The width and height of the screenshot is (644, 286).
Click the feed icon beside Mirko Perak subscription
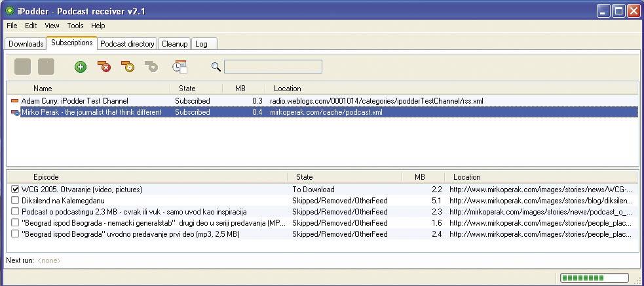(x=15, y=112)
